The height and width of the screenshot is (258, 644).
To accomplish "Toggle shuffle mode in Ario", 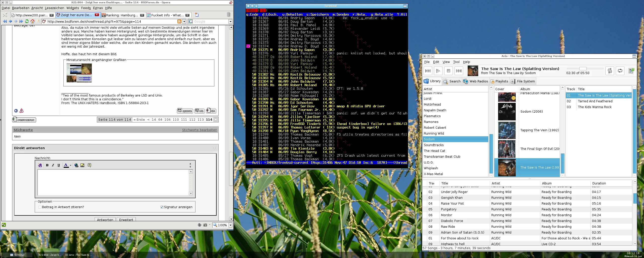I will click(610, 71).
